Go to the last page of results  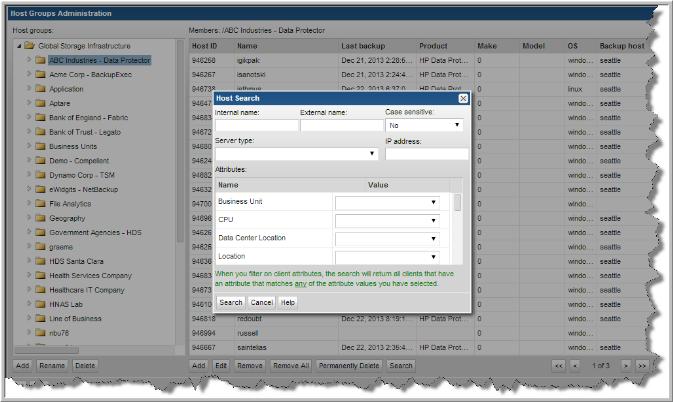click(641, 366)
